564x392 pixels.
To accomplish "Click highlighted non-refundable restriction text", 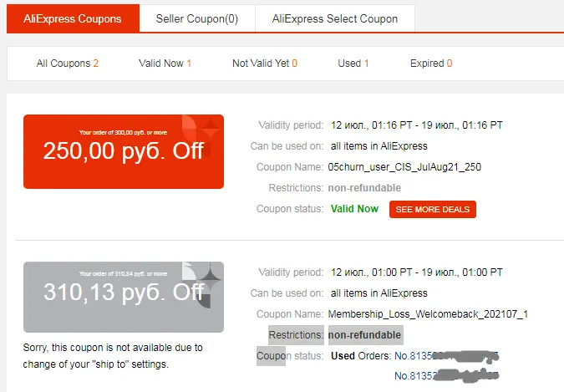I will coord(365,335).
